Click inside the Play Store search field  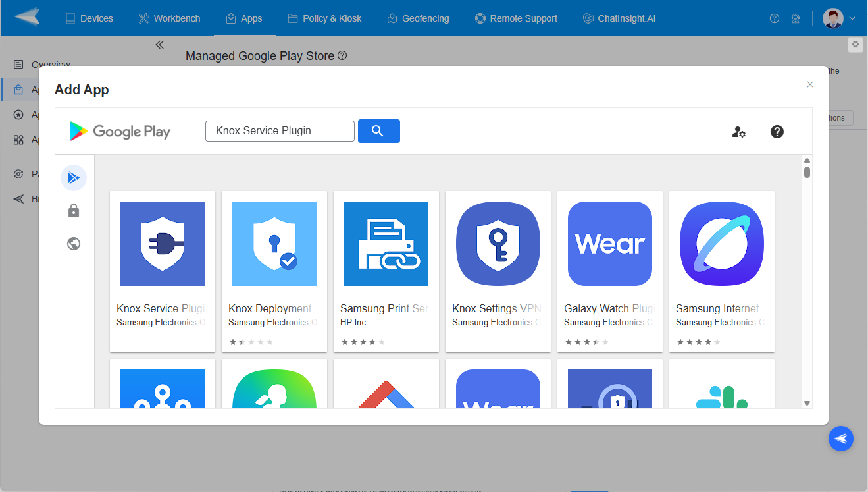[x=279, y=130]
